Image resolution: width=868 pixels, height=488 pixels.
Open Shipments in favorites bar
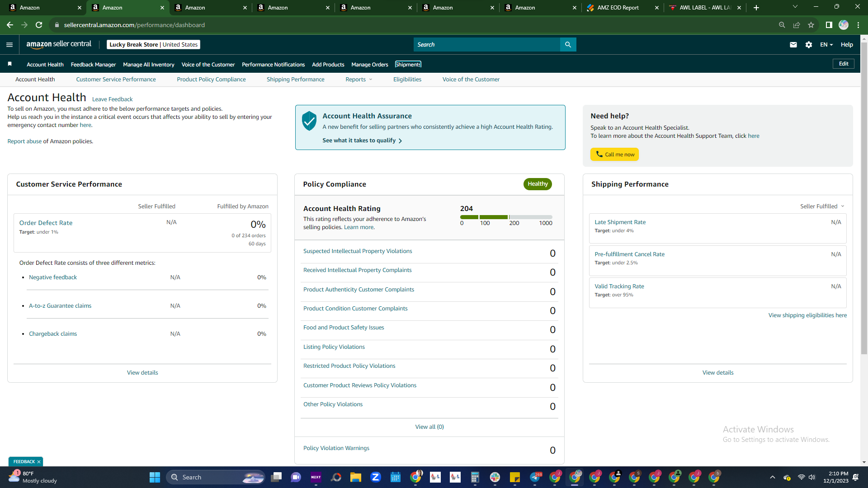coord(408,65)
